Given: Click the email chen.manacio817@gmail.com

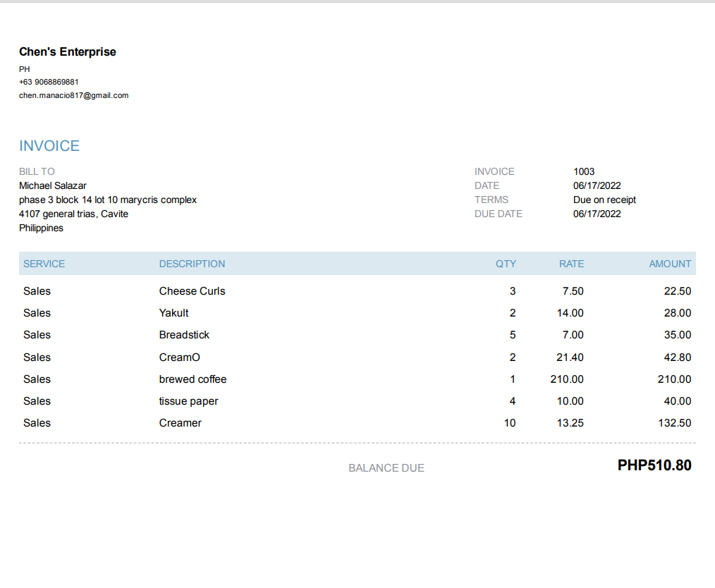Looking at the screenshot, I should click(74, 95).
